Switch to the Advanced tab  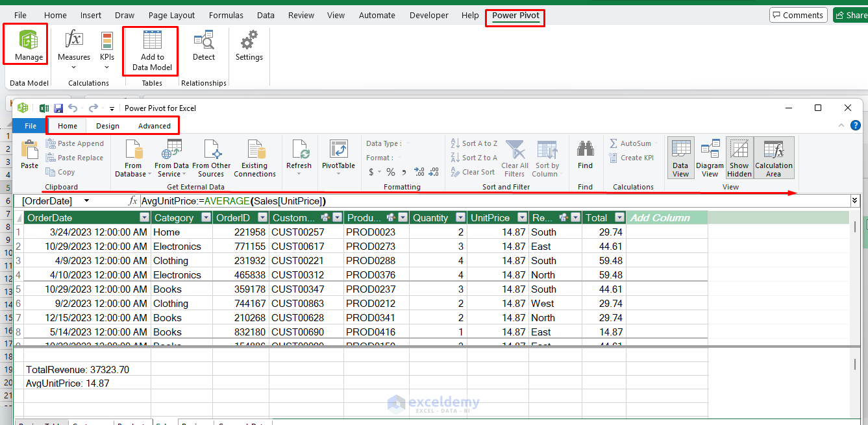coord(155,126)
